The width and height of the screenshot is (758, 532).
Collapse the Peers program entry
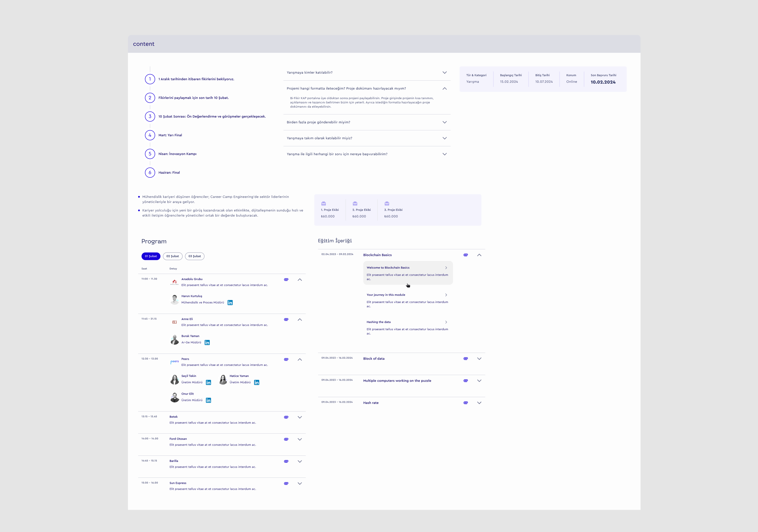click(300, 359)
